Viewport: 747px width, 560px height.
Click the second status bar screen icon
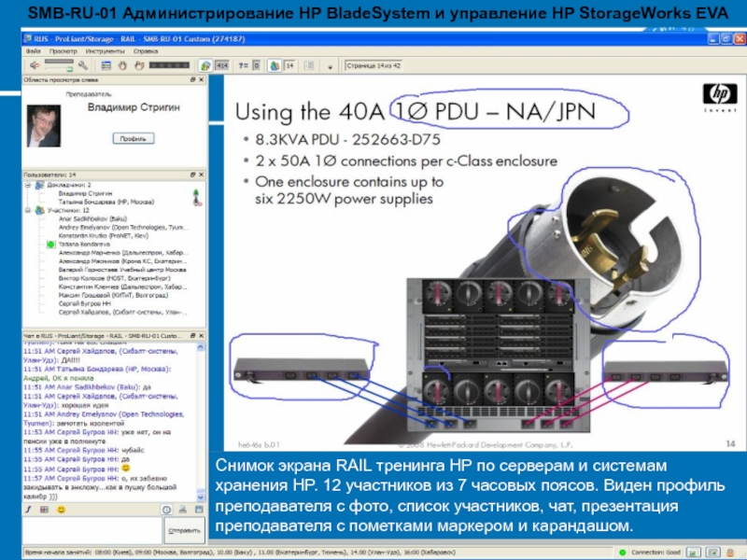[712, 553]
